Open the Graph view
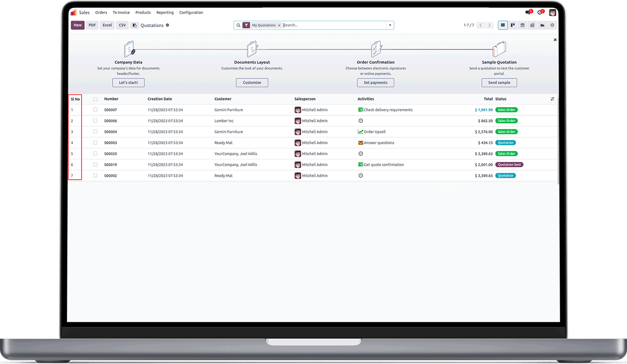 (542, 25)
